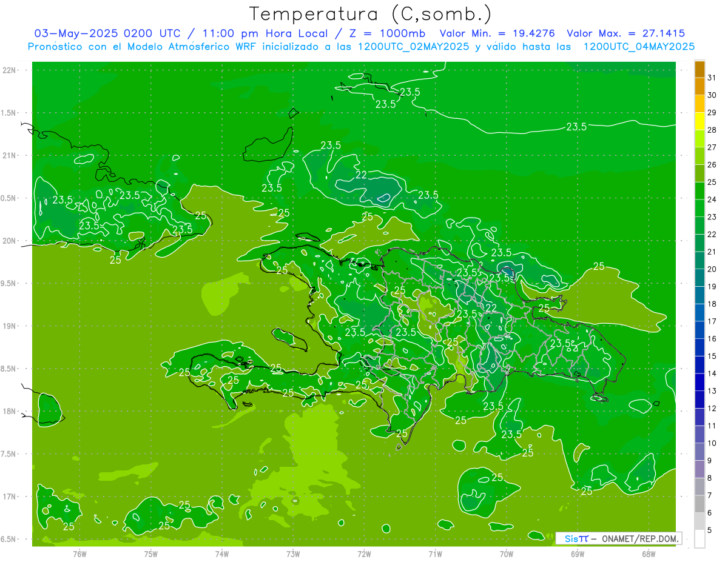Image resolution: width=728 pixels, height=562 pixels.
Task: Click the "5" color scale label
Action: [x=710, y=530]
